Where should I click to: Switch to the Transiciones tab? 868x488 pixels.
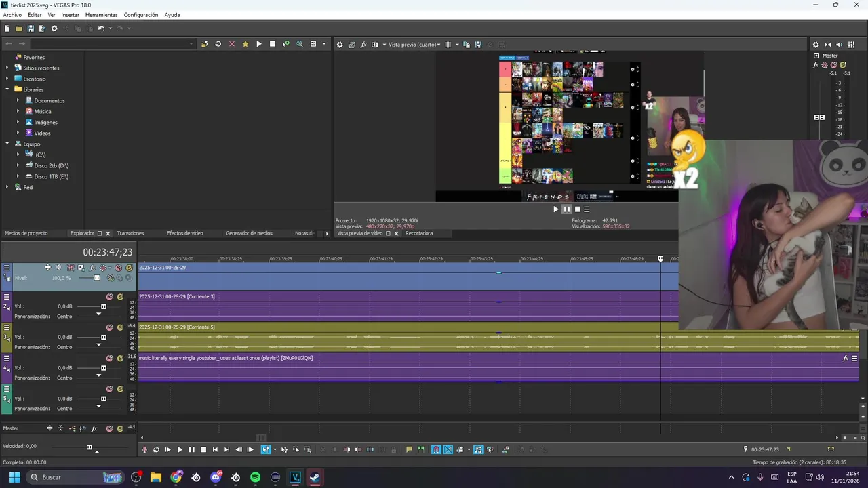pos(130,233)
